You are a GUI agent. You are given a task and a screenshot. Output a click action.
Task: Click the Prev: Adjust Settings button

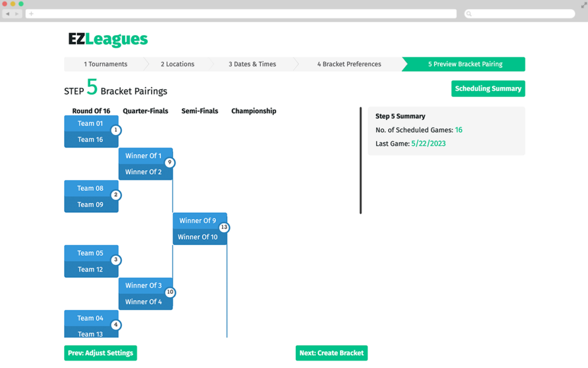100,352
